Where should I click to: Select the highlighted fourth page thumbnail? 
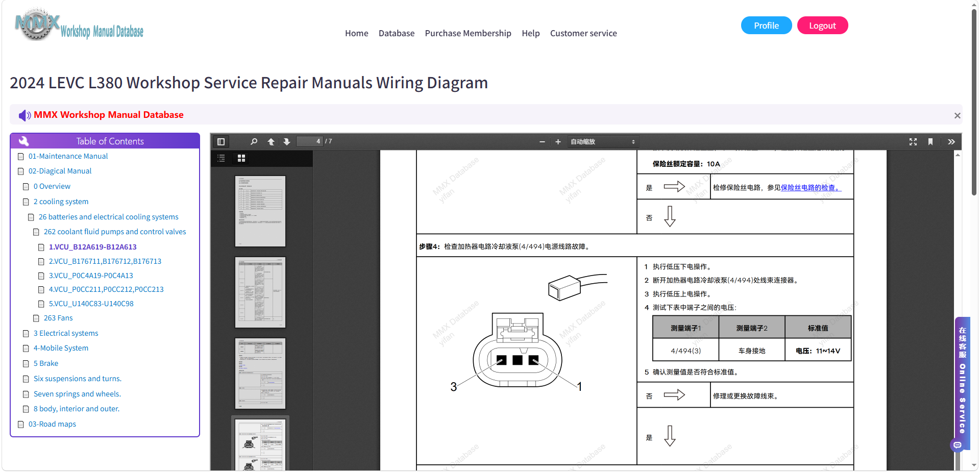click(x=260, y=444)
